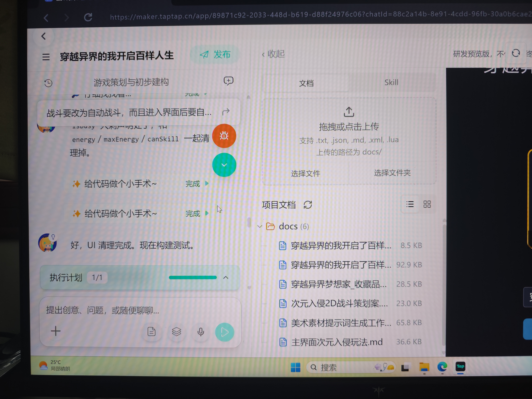This screenshot has height=399, width=532.
Task: Switch project docs to grid view
Action: (427, 204)
